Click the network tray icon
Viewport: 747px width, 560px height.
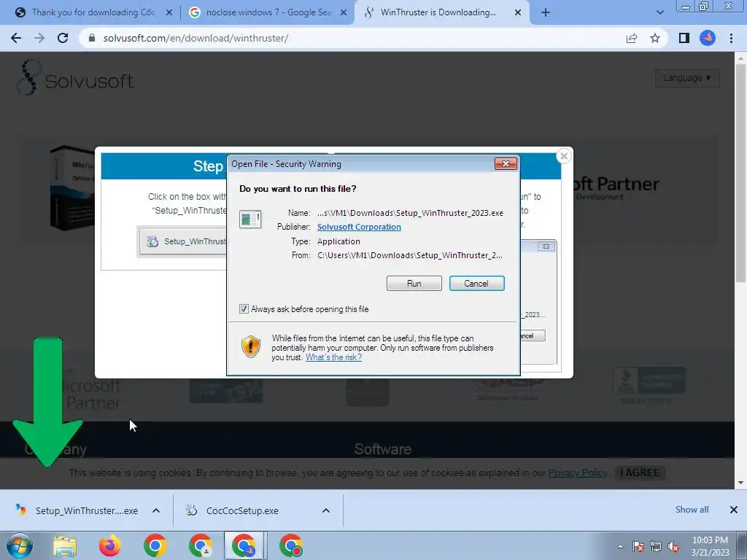tap(656, 546)
